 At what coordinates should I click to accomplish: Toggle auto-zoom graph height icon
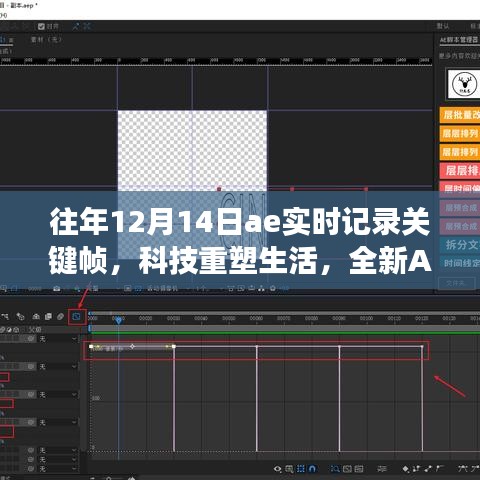pyautogui.click(x=335, y=469)
